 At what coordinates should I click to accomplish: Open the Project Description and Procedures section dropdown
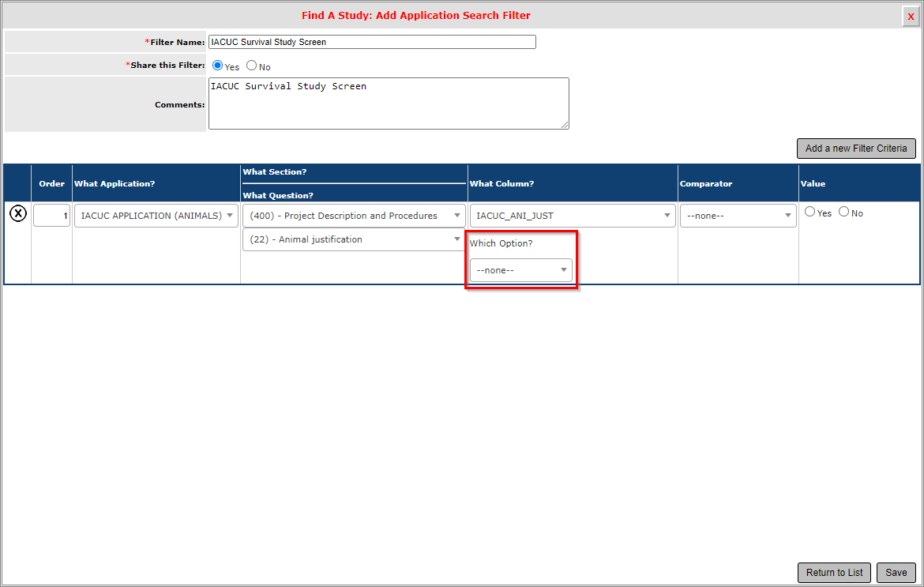[x=354, y=216]
